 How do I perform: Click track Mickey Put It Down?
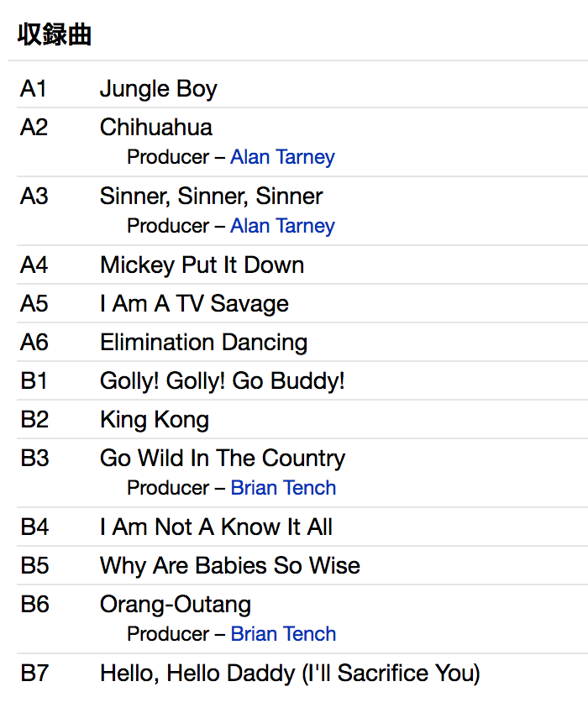pyautogui.click(x=202, y=265)
